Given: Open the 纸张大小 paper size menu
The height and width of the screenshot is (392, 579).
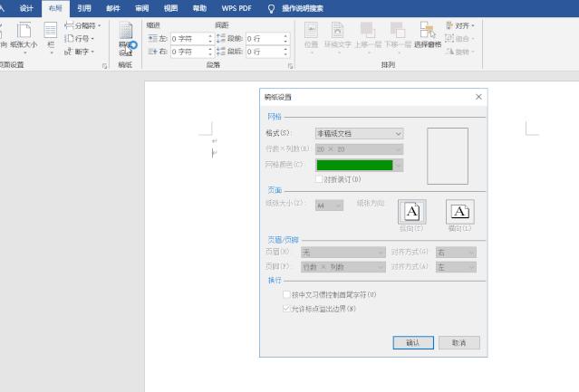Looking at the screenshot, I should coord(24,36).
